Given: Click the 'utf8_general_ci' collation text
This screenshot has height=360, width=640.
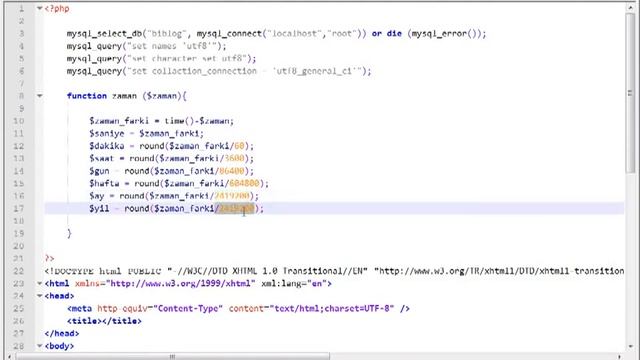Looking at the screenshot, I should (317, 71).
